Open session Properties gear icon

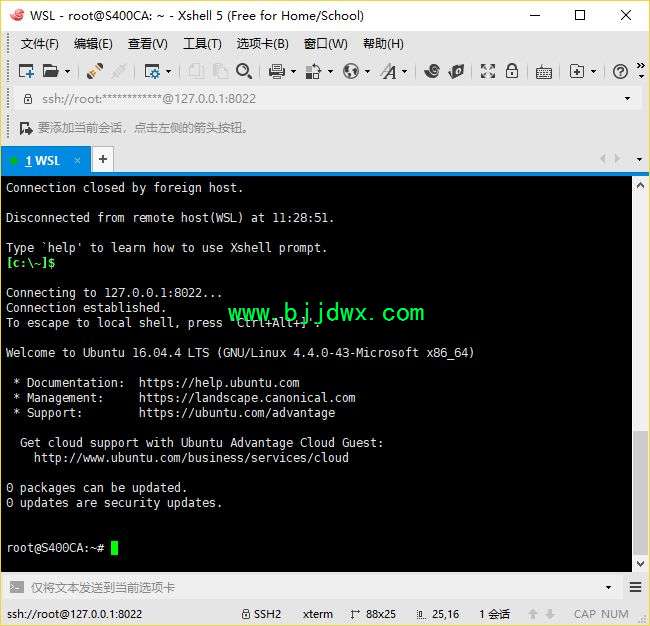[x=152, y=71]
